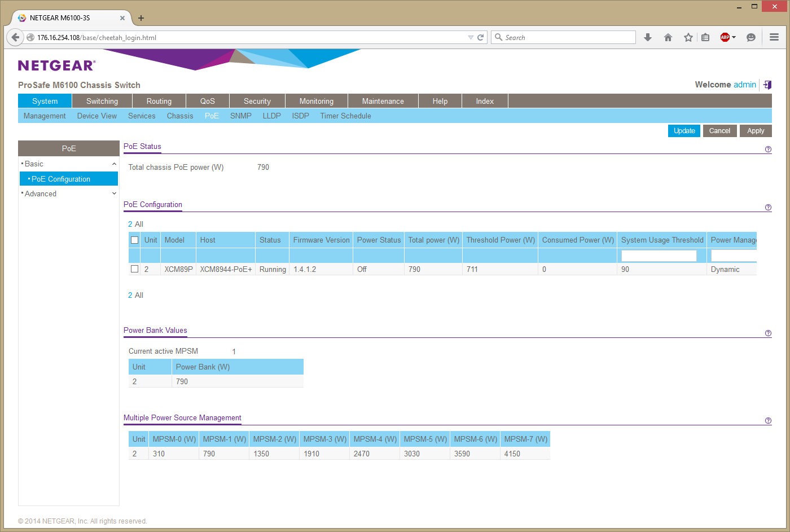The width and height of the screenshot is (790, 532).
Task: Open the Adblock Plus dropdown arrow
Action: click(734, 37)
